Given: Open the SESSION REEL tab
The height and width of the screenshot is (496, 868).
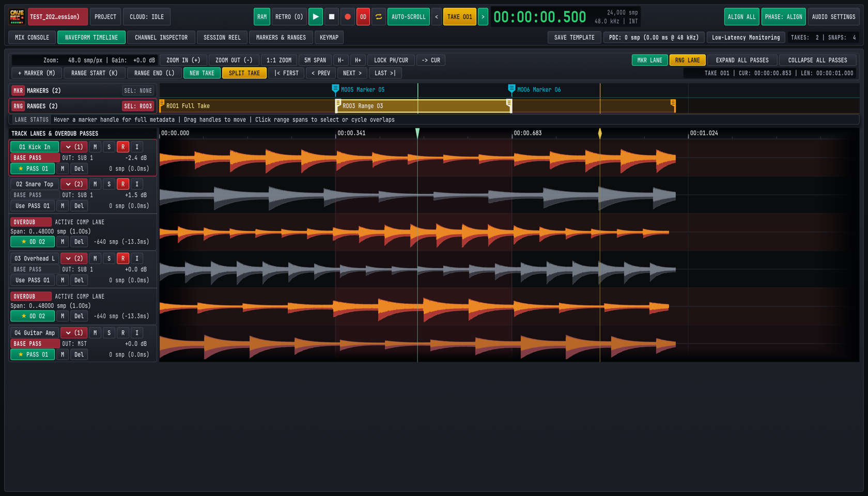Looking at the screenshot, I should pyautogui.click(x=222, y=37).
